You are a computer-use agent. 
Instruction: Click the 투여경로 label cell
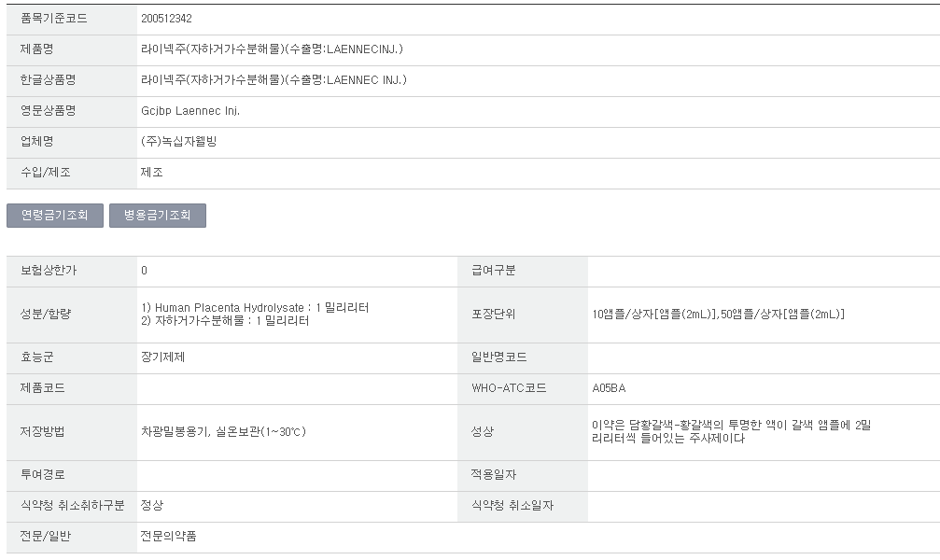coord(72,475)
